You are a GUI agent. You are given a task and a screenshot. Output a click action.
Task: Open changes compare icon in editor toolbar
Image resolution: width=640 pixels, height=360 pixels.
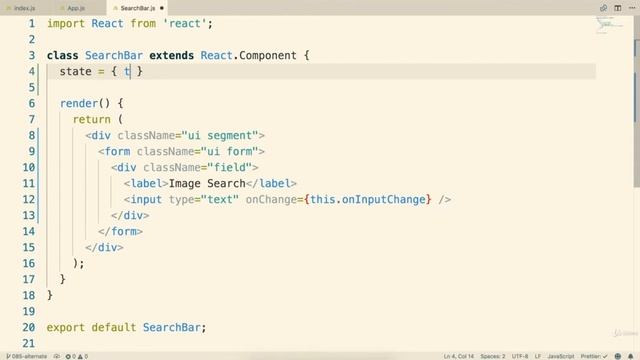(x=603, y=8)
